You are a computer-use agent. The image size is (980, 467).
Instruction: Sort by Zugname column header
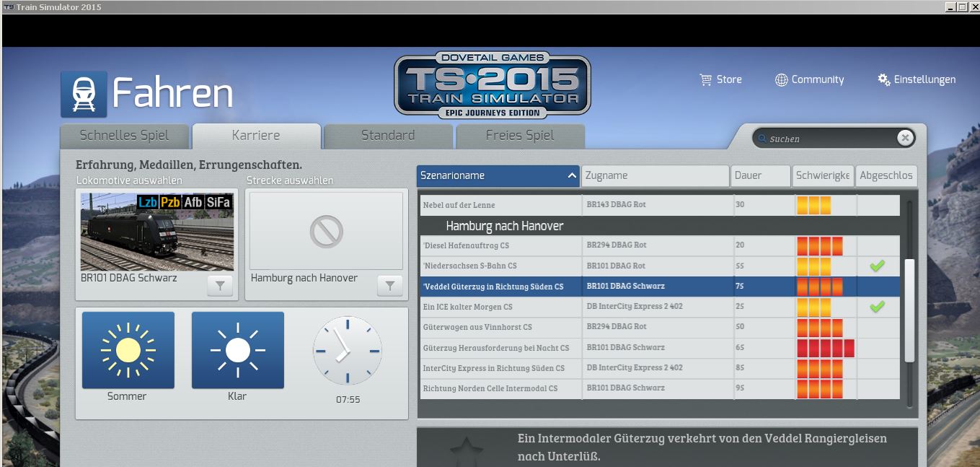point(655,175)
